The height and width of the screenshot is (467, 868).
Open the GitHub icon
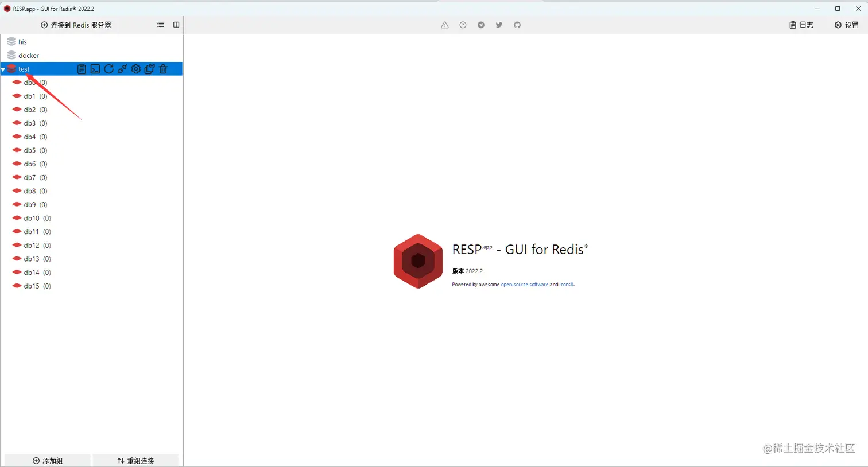point(517,25)
